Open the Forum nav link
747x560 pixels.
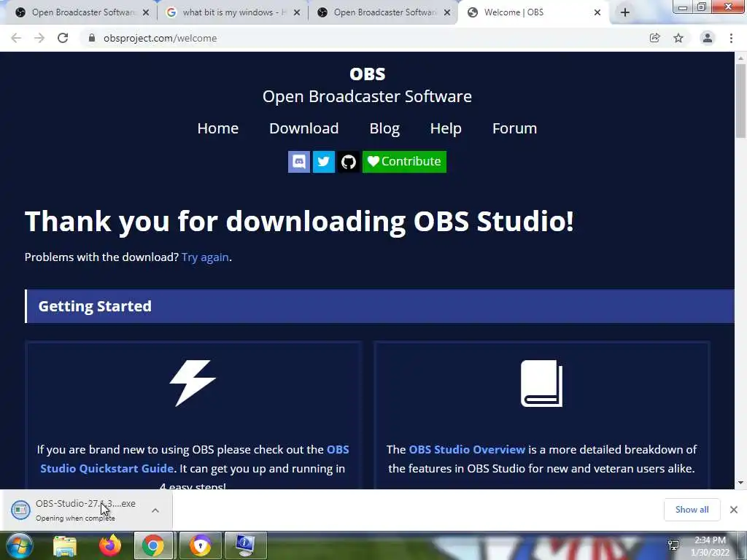[514, 128]
